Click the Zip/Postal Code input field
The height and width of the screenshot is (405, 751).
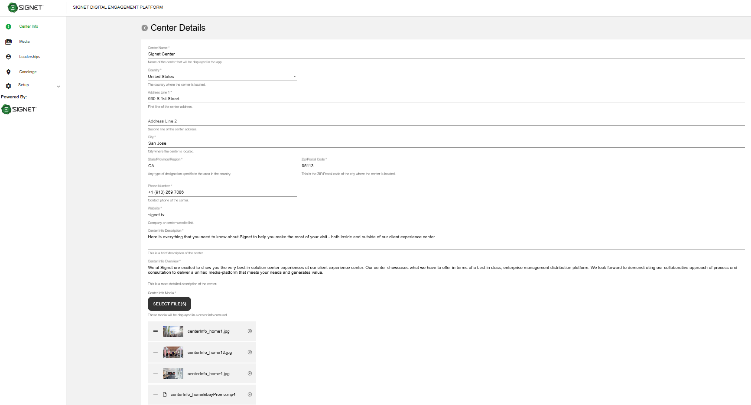[x=374, y=166]
